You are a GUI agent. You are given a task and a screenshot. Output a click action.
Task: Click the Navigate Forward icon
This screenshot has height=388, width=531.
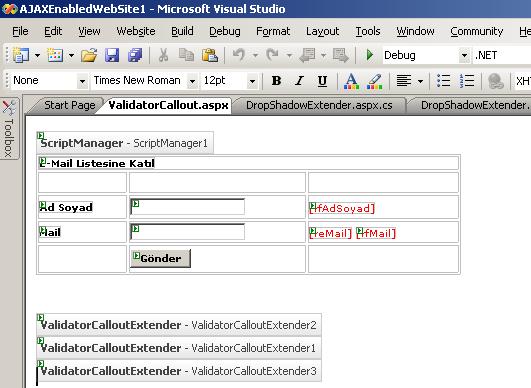340,55
